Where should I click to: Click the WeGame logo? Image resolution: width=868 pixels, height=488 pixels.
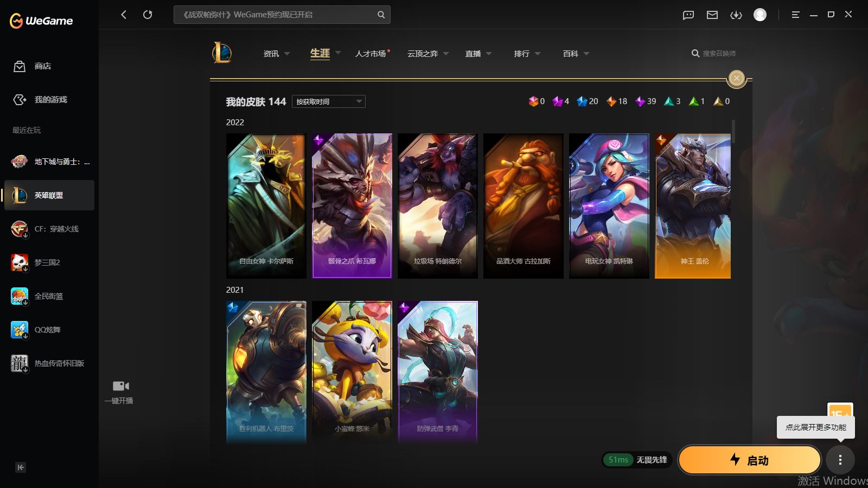41,21
